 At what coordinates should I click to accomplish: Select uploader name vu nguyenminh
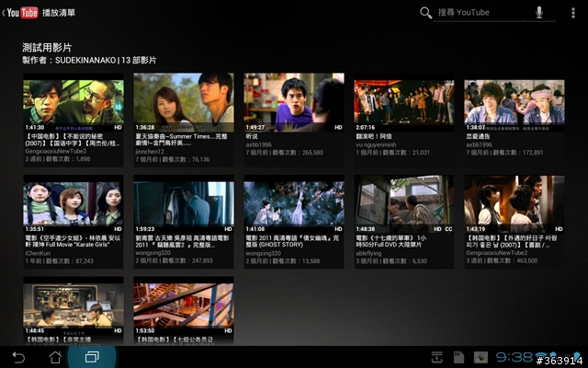point(376,144)
